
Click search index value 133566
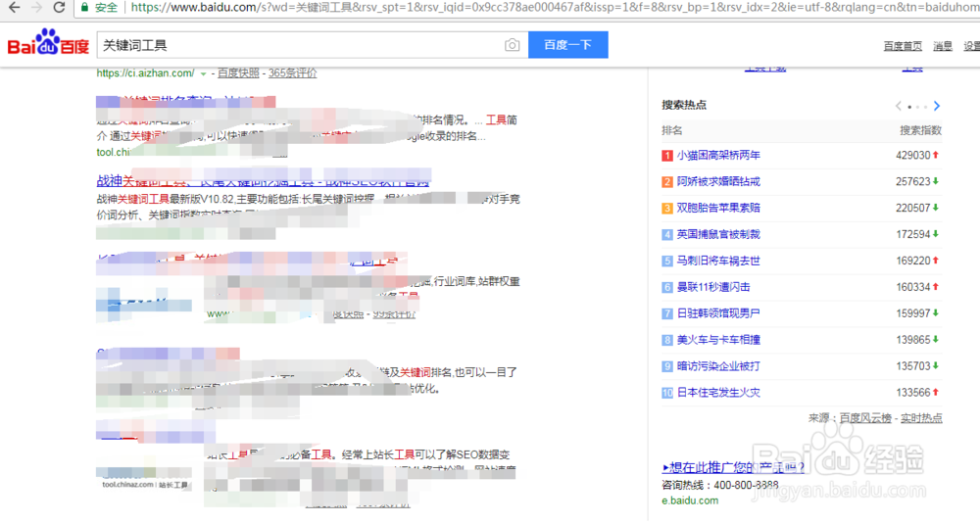tap(913, 392)
